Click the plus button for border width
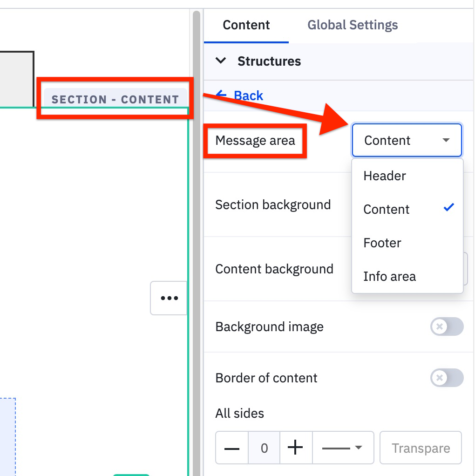This screenshot has height=476, width=475. [x=296, y=448]
